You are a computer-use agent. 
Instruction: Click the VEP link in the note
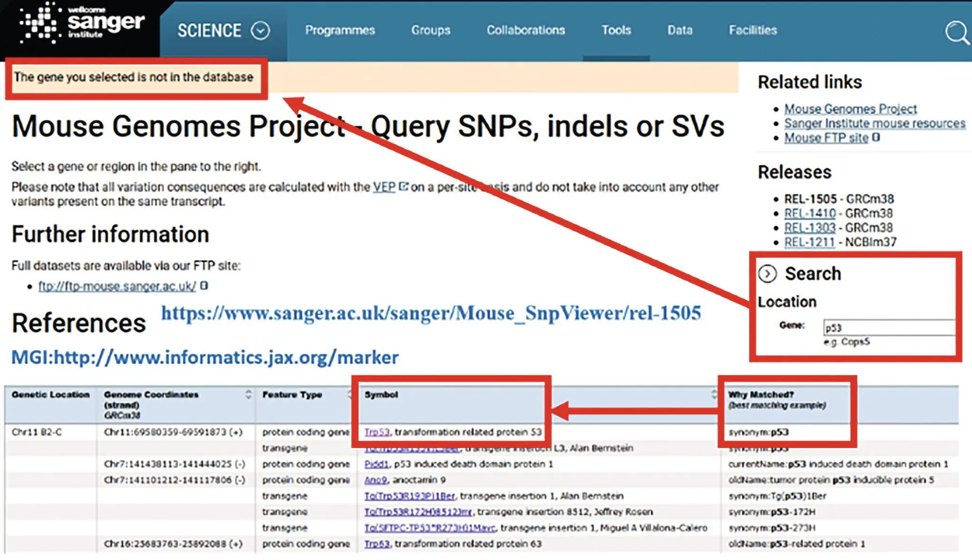(x=384, y=187)
